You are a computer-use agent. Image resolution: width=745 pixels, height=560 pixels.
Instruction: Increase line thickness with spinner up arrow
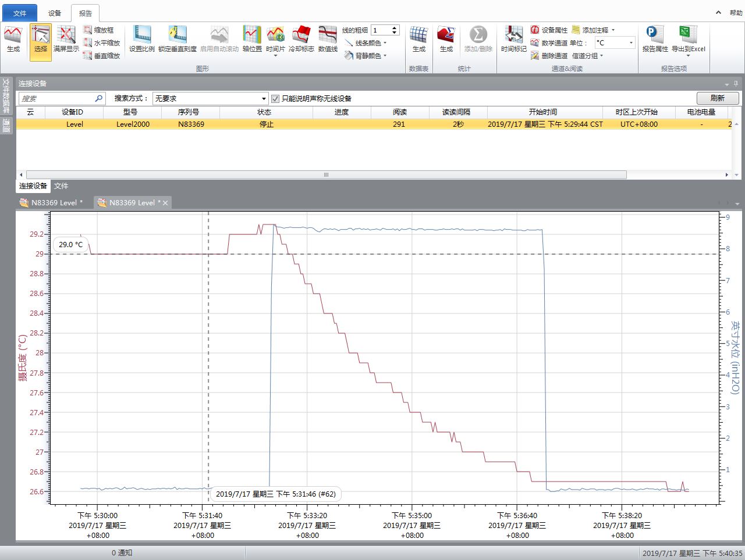[395, 27]
